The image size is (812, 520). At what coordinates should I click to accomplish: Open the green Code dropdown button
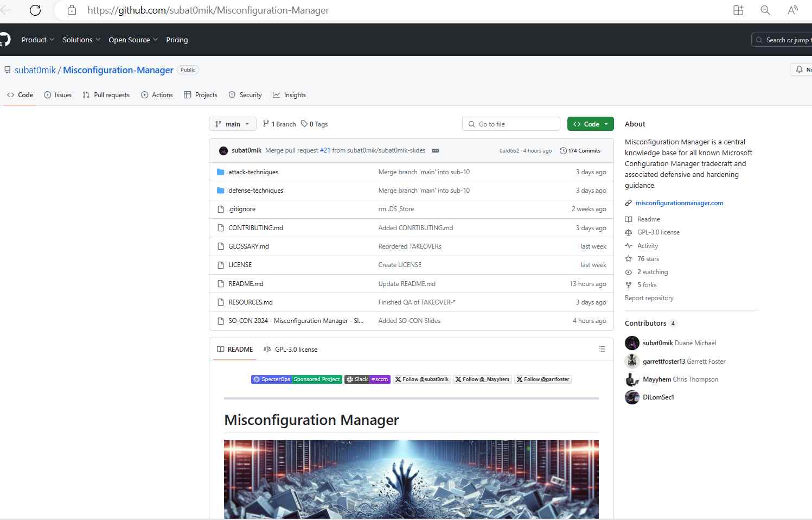(x=590, y=124)
